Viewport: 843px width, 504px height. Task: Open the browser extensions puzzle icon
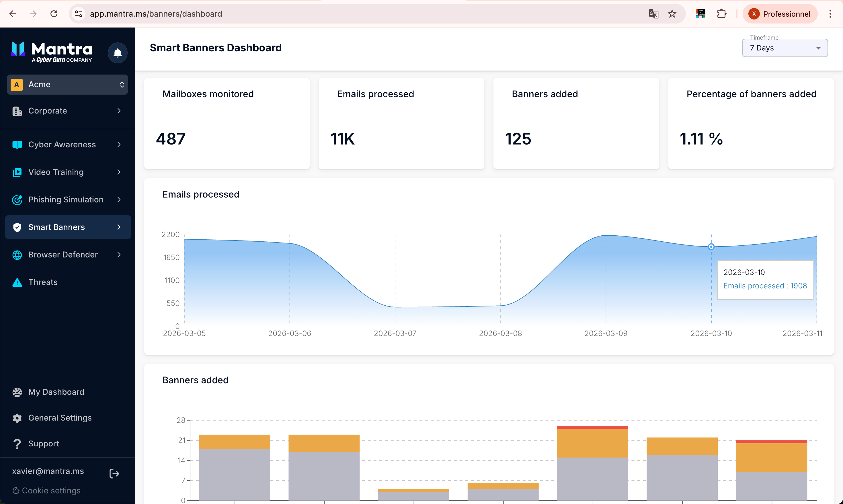721,14
